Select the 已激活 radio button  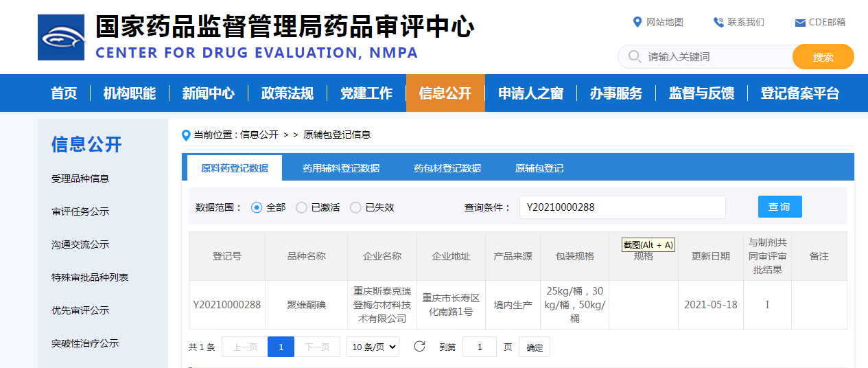(301, 207)
